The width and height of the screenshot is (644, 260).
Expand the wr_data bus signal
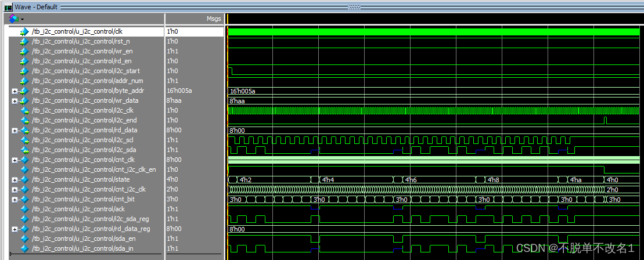15,100
